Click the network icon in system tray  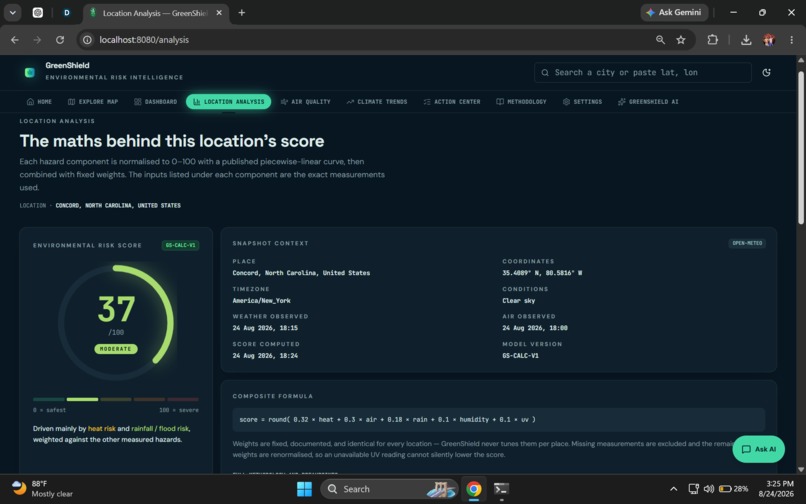[693, 489]
